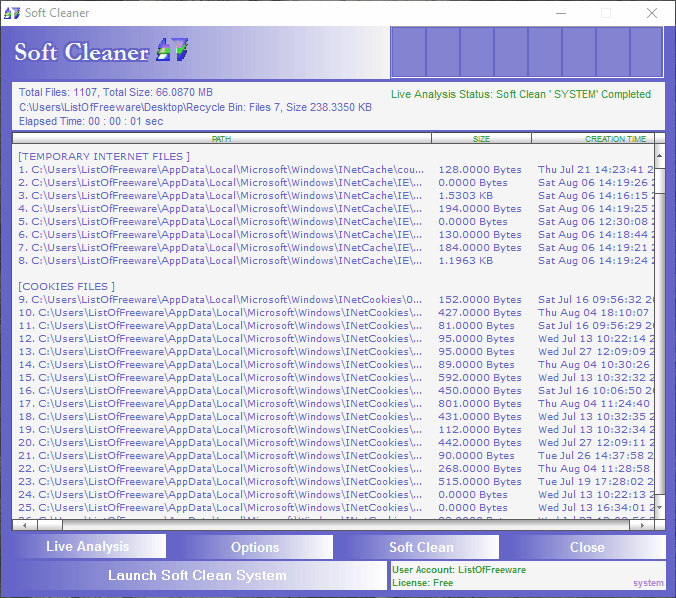This screenshot has width=676, height=598.
Task: Click the vertical scrollbar up arrow
Action: [x=660, y=155]
